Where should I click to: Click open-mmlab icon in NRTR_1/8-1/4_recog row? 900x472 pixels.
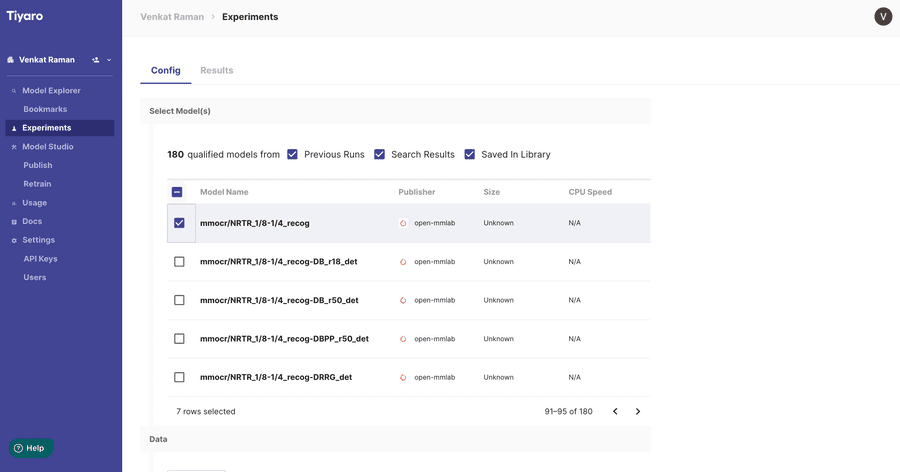403,223
